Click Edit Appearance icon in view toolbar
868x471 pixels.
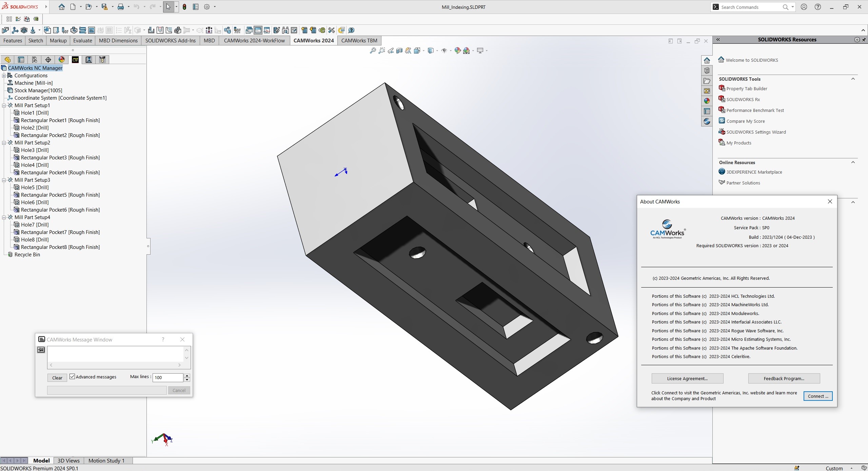tap(457, 51)
